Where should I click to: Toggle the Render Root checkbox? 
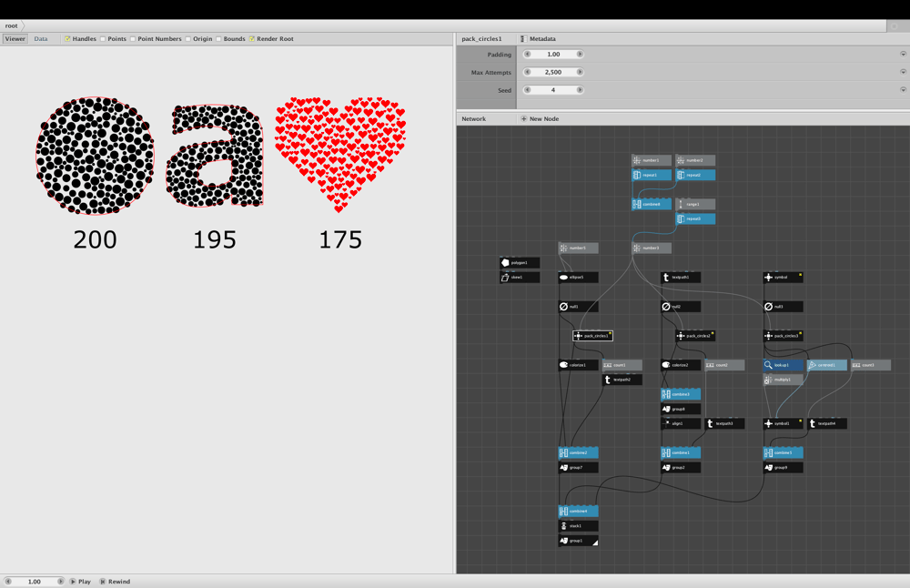click(x=252, y=39)
